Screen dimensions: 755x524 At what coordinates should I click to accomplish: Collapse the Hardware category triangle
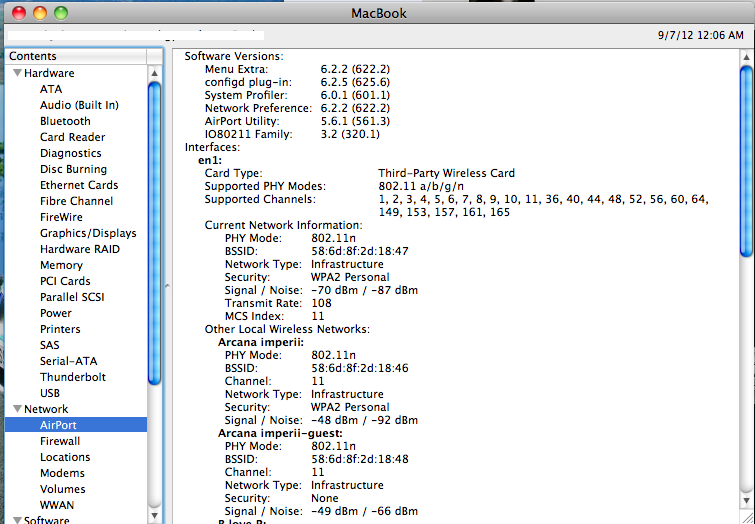point(17,73)
